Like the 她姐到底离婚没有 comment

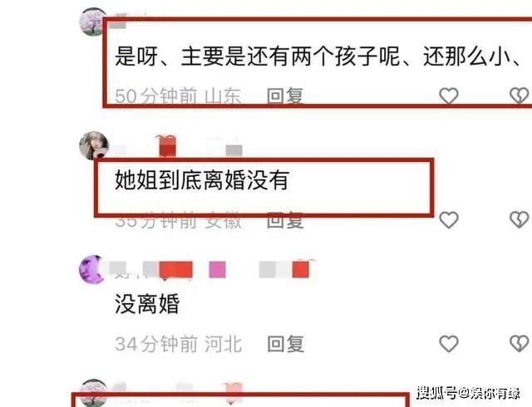pyautogui.click(x=449, y=219)
